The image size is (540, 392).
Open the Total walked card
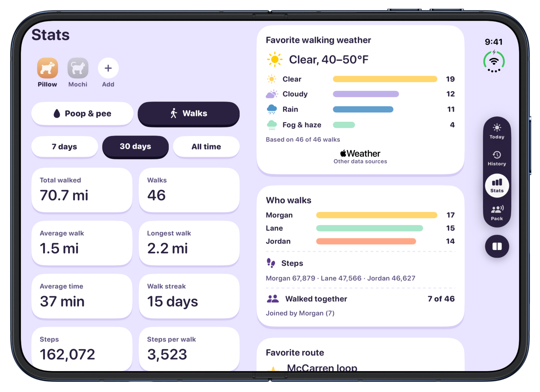pos(82,190)
